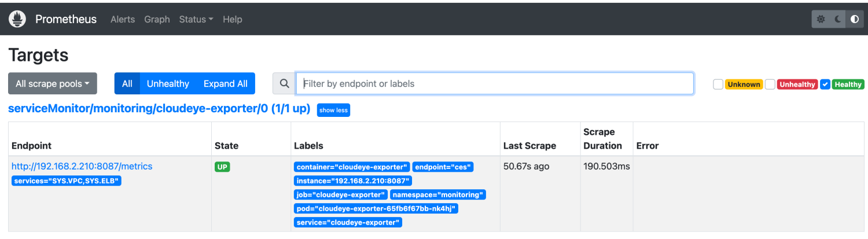Open the Help menu item
The image size is (868, 239).
232,19
